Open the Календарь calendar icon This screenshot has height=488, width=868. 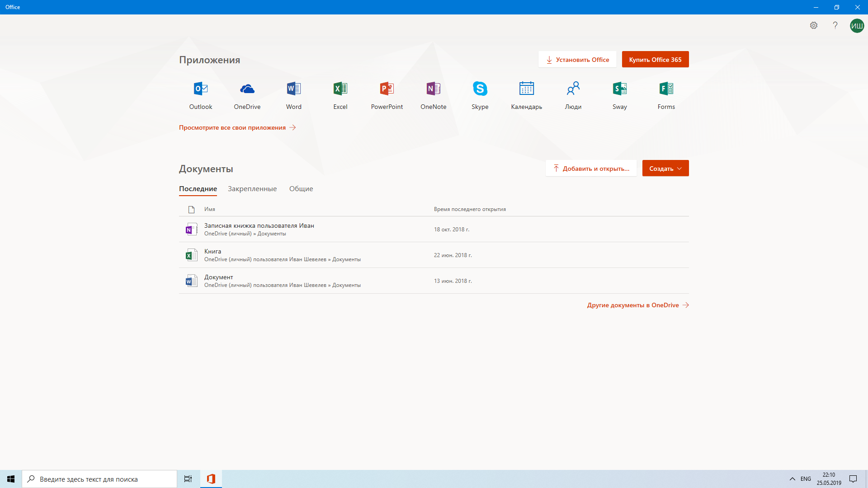tap(527, 89)
